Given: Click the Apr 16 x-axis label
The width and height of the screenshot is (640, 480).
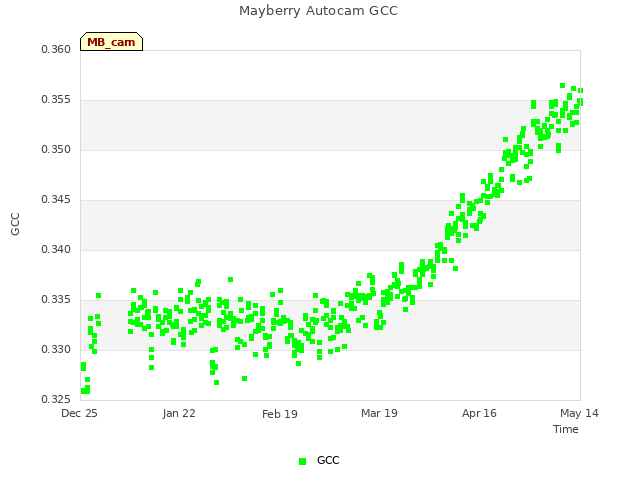Looking at the screenshot, I should coord(479,413).
